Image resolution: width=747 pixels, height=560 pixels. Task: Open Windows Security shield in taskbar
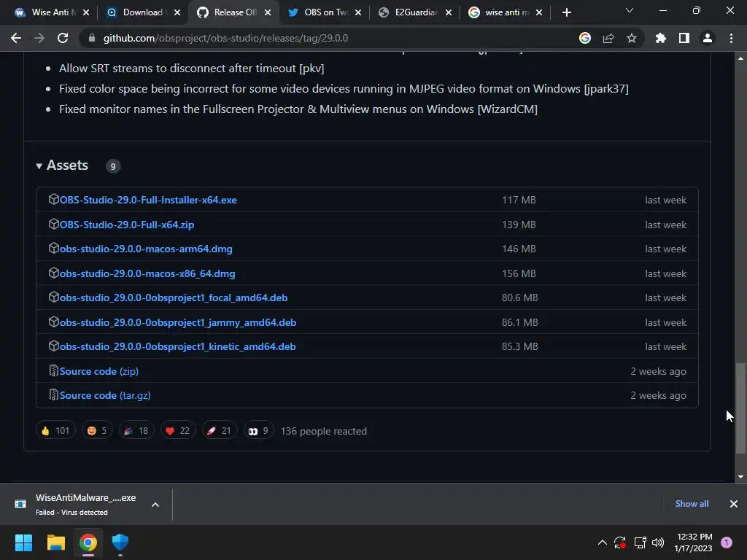[120, 542]
